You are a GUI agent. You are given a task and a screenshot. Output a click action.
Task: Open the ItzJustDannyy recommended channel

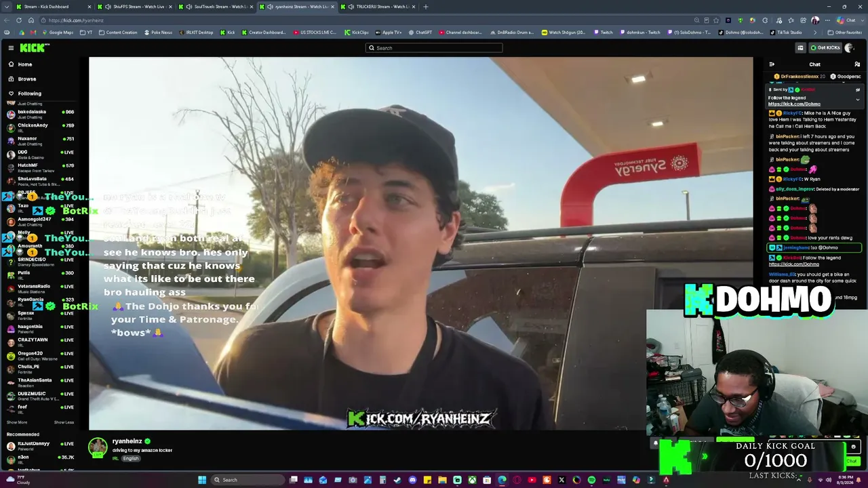point(41,445)
